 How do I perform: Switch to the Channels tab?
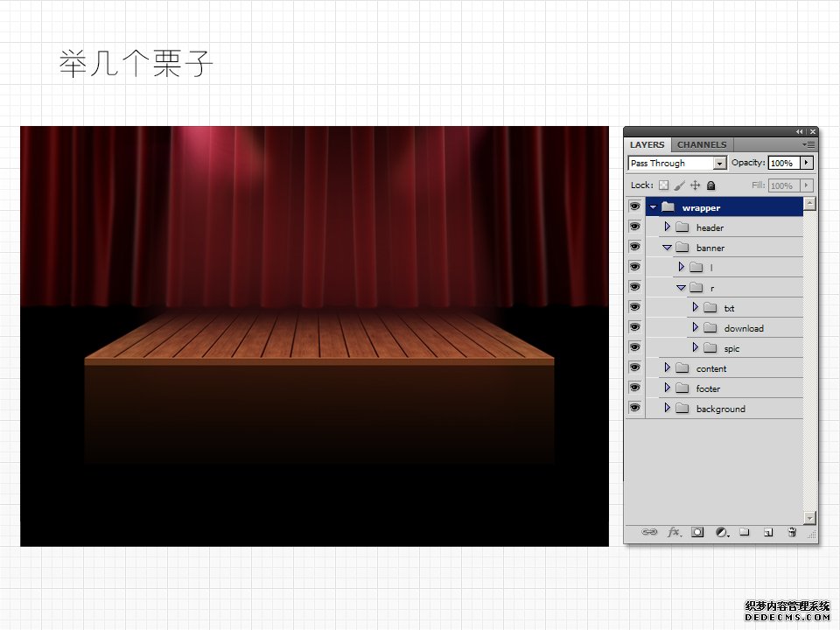(x=701, y=144)
